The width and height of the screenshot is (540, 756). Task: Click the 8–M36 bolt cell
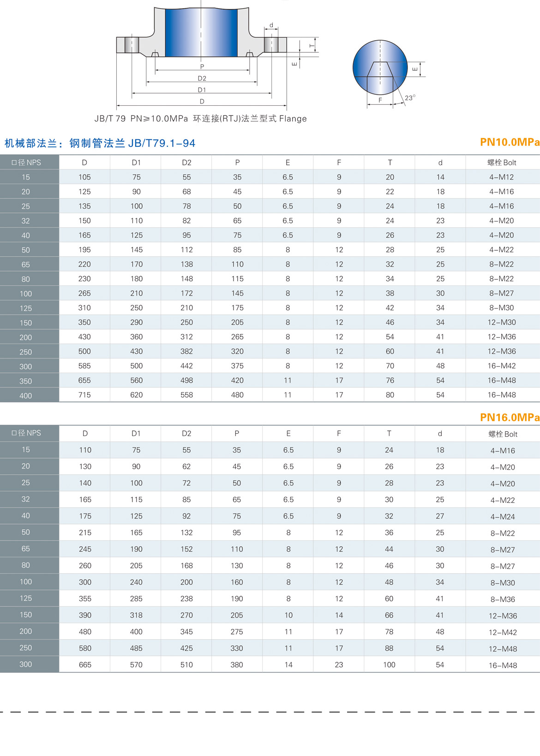[503, 599]
